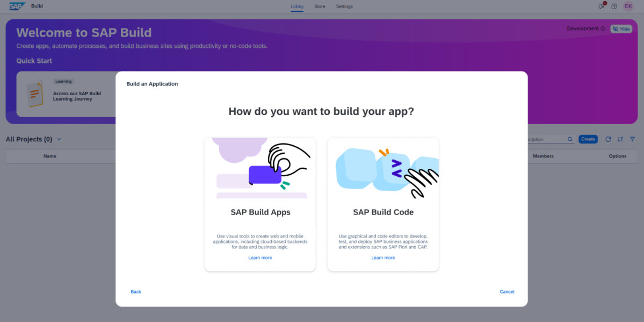Click the Development environment label
This screenshot has height=322, width=644.
tap(582, 29)
